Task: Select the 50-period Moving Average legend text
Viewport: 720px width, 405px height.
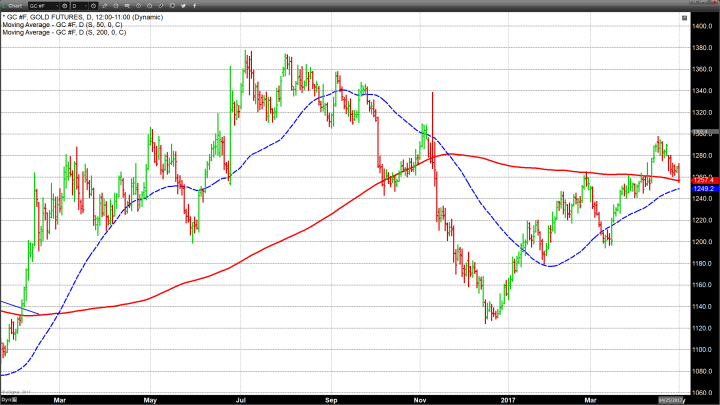Action: pyautogui.click(x=67, y=26)
